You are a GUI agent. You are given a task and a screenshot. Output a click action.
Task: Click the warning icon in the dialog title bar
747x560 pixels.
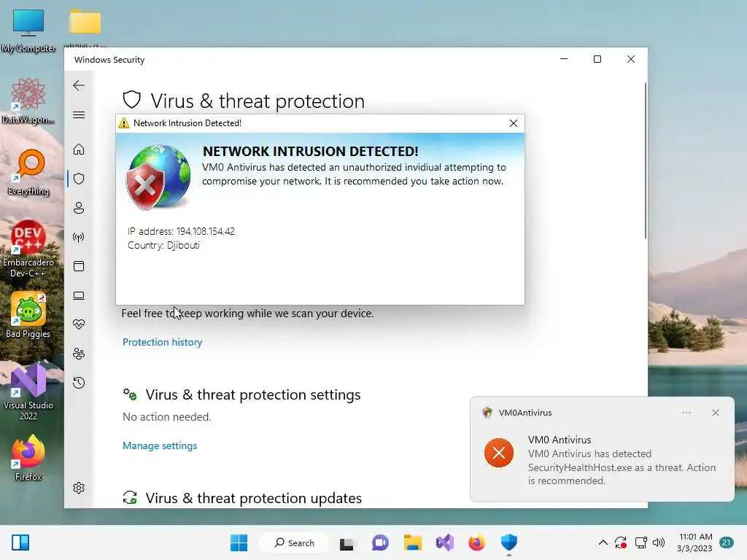(x=124, y=122)
